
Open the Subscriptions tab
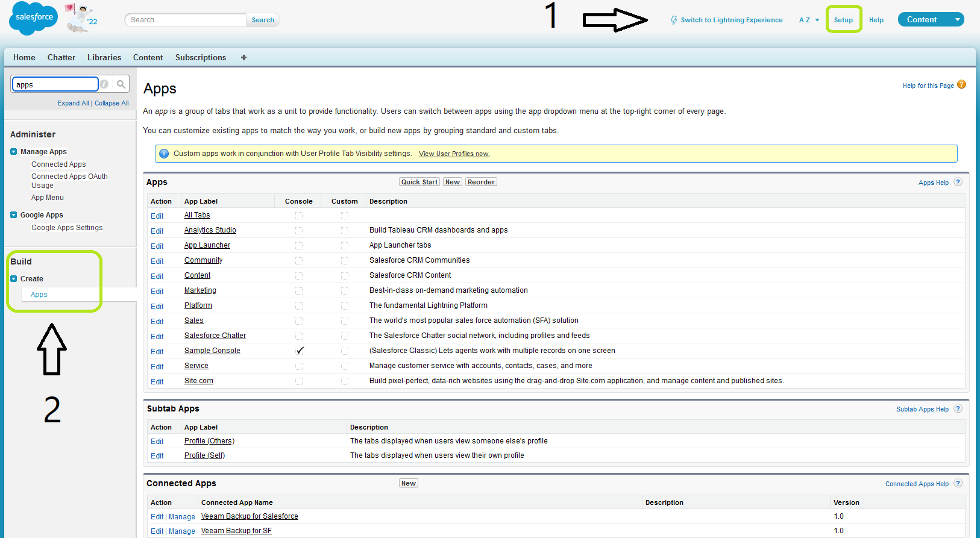[201, 57]
